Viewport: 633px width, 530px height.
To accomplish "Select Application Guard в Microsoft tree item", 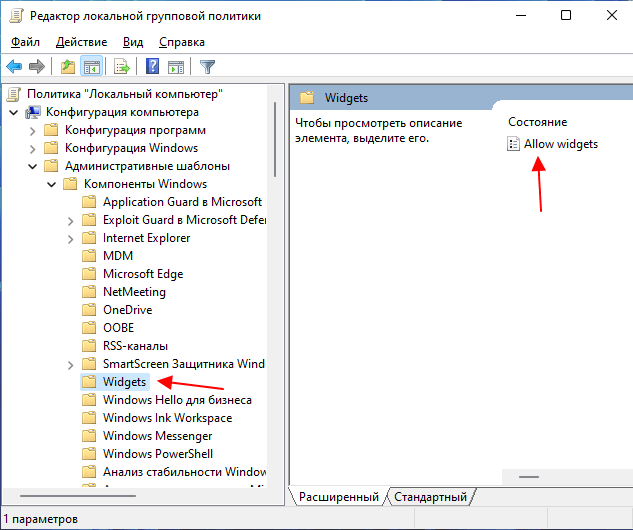I will (x=182, y=202).
